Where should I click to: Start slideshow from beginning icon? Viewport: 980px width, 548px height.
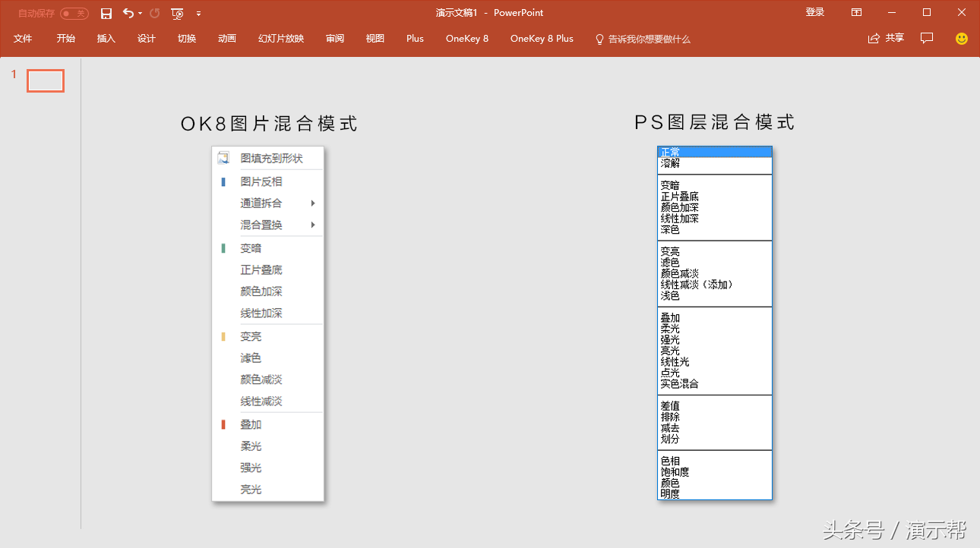(177, 13)
